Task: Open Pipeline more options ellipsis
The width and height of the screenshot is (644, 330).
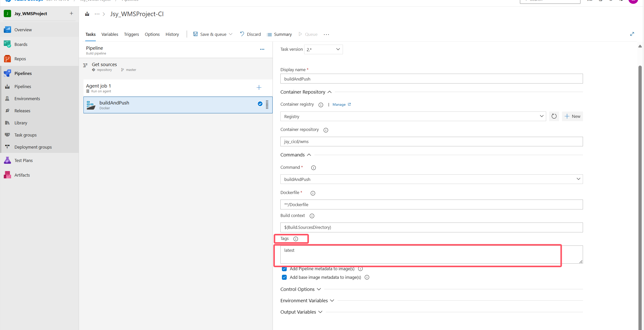Action: [262, 49]
